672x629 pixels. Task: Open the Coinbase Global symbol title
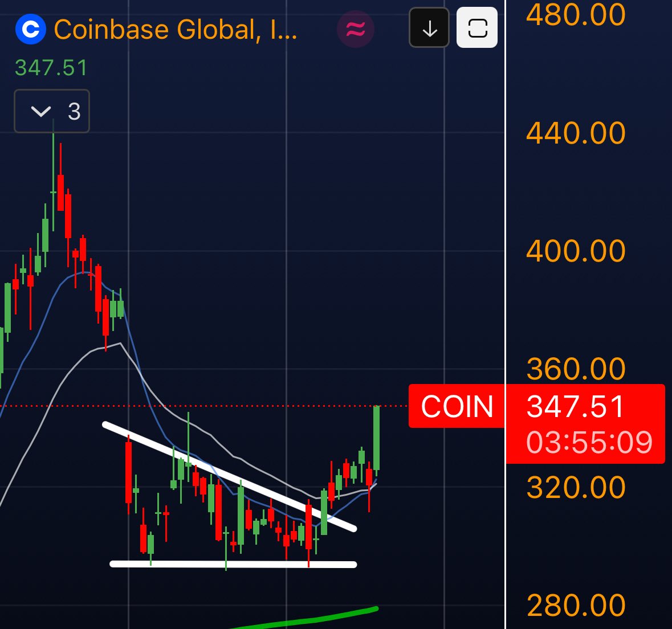[176, 30]
